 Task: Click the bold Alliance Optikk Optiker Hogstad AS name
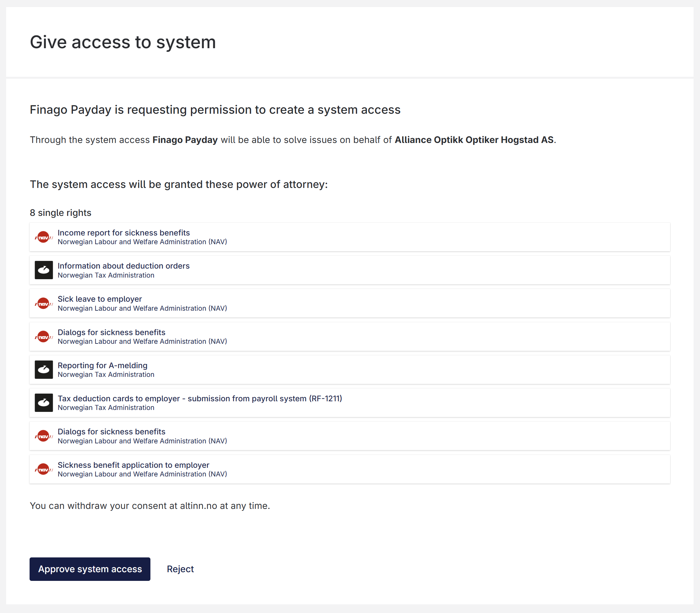[474, 140]
